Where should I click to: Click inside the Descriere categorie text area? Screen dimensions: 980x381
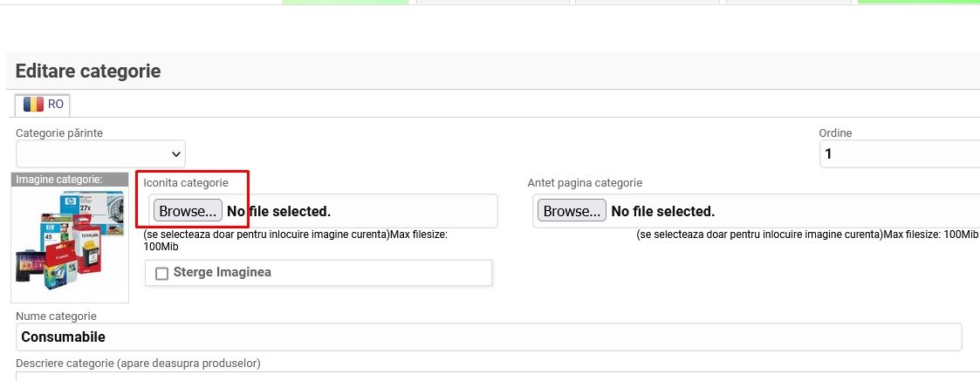click(x=489, y=376)
